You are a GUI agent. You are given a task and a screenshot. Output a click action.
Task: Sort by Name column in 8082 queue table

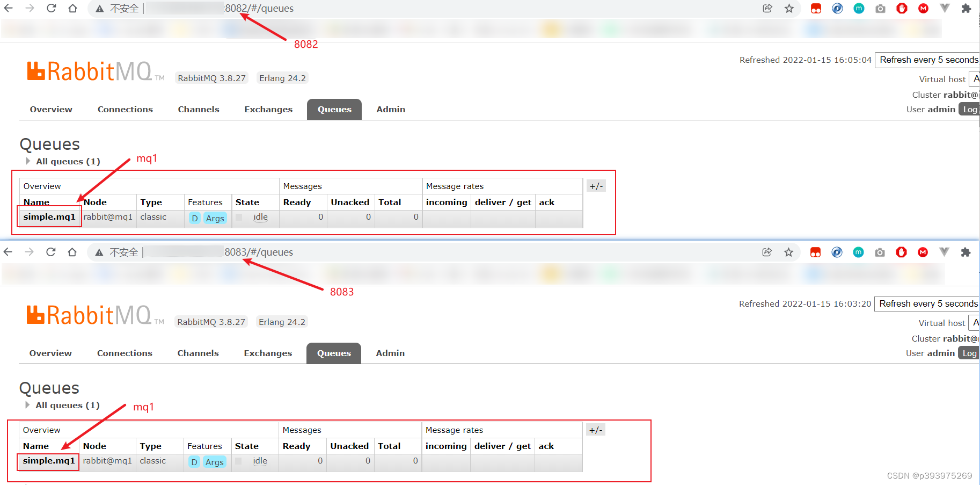[x=36, y=202]
